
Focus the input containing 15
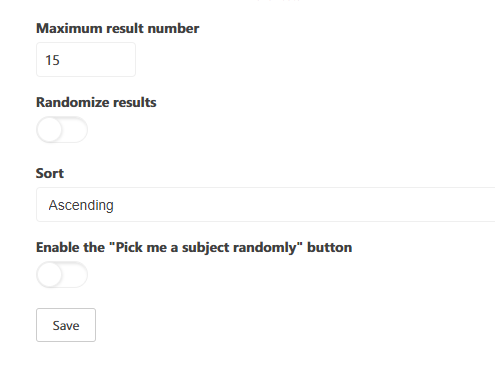86,60
